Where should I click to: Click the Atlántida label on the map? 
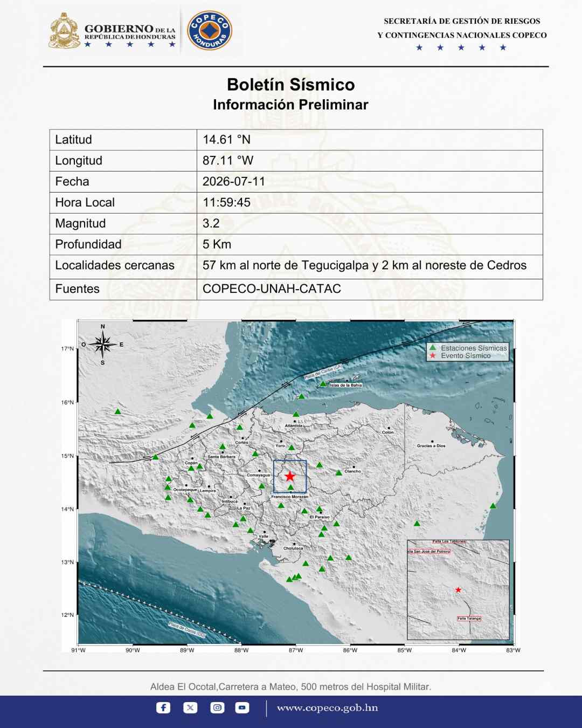pos(294,426)
